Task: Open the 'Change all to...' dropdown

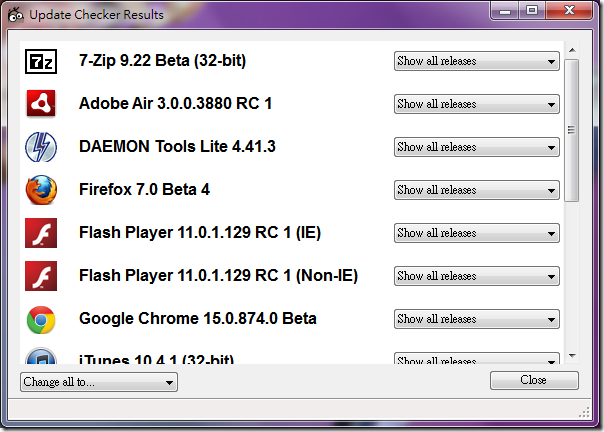Action: [99, 382]
